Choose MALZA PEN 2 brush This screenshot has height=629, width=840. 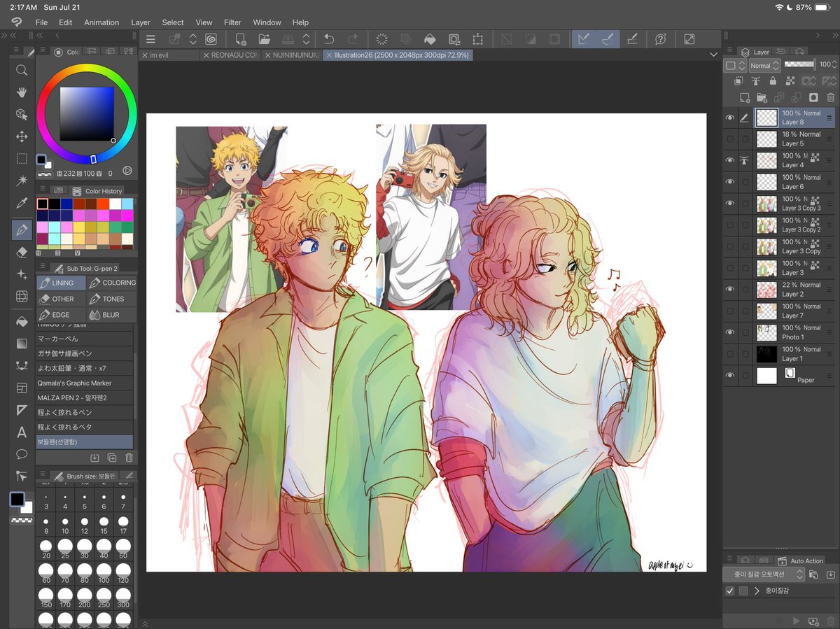point(84,397)
